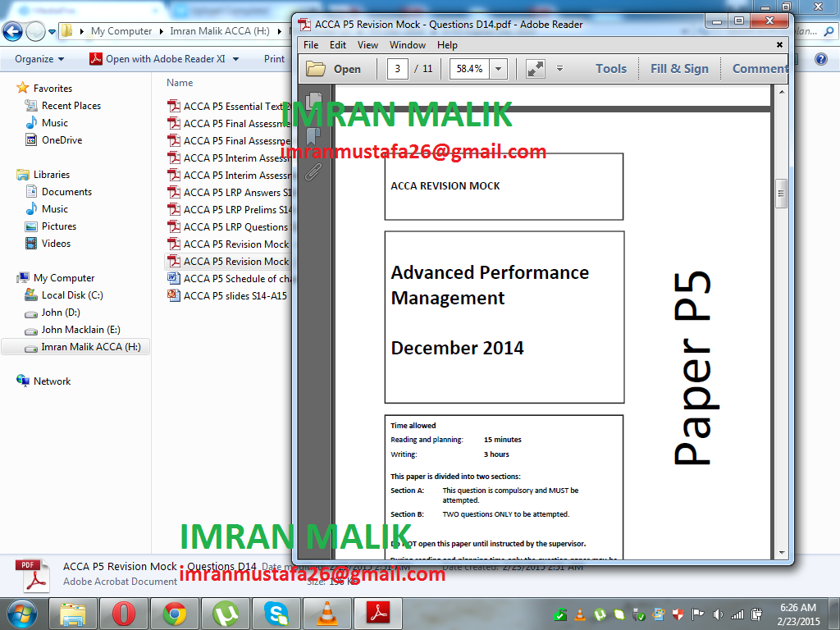The width and height of the screenshot is (840, 630).
Task: Open Recent Places in navigation pane
Action: pos(71,106)
